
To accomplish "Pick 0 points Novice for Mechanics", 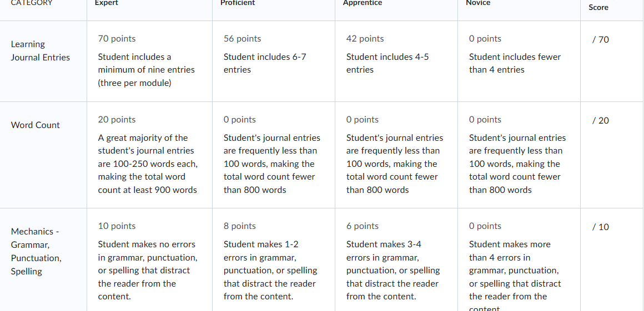I will (519, 259).
